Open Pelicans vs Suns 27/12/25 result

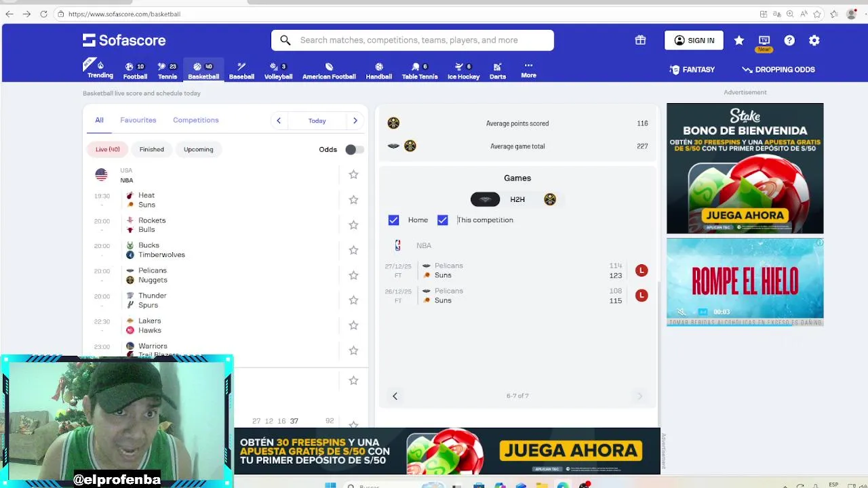coord(517,270)
